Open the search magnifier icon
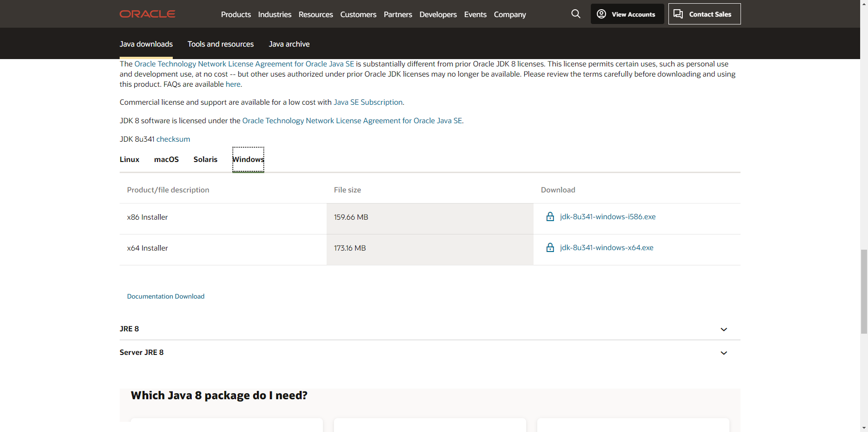This screenshot has width=868, height=432. click(x=576, y=14)
